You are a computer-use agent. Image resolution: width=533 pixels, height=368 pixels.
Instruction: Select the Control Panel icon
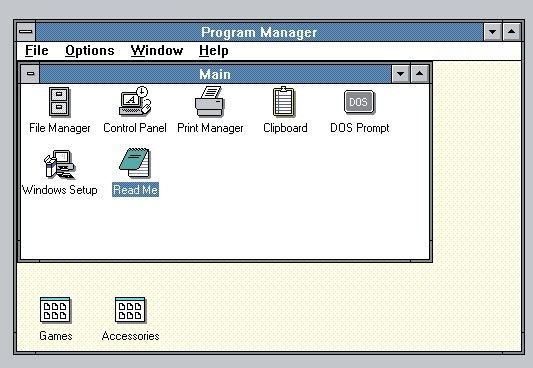[x=135, y=101]
